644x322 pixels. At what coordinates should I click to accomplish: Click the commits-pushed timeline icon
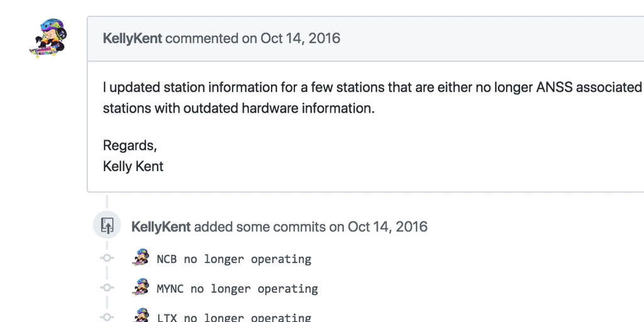107,226
